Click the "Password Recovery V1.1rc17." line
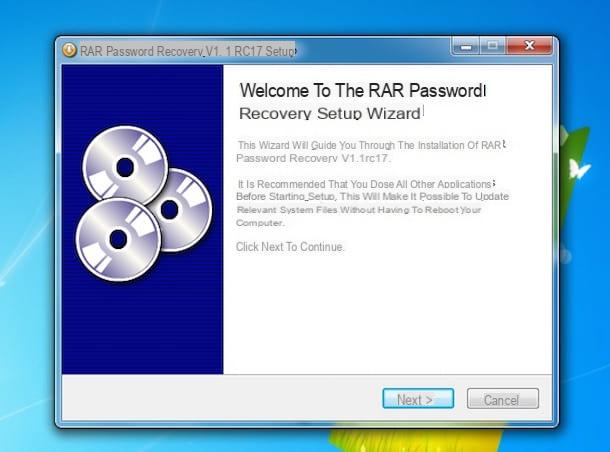 pyautogui.click(x=313, y=158)
